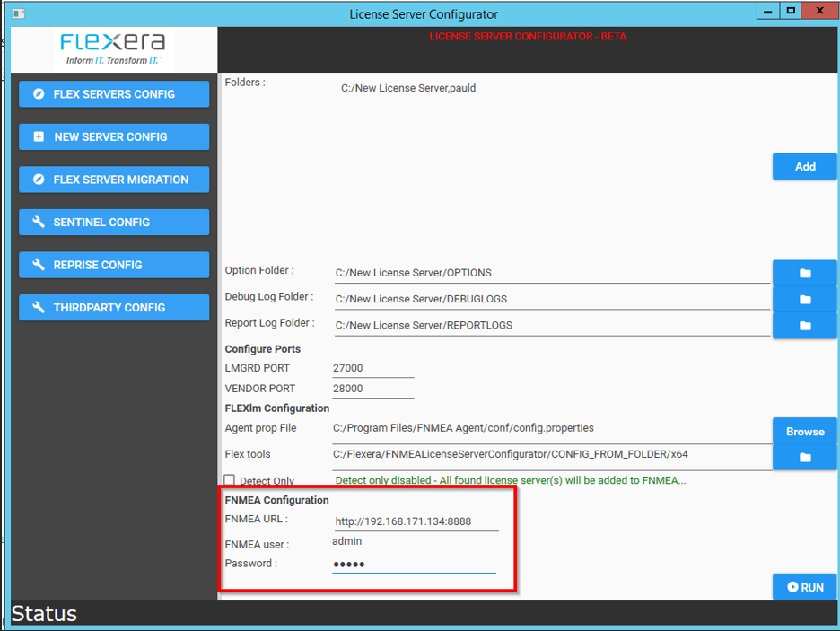This screenshot has width=840, height=631.
Task: Close the License Server Configurator window
Action: point(819,11)
